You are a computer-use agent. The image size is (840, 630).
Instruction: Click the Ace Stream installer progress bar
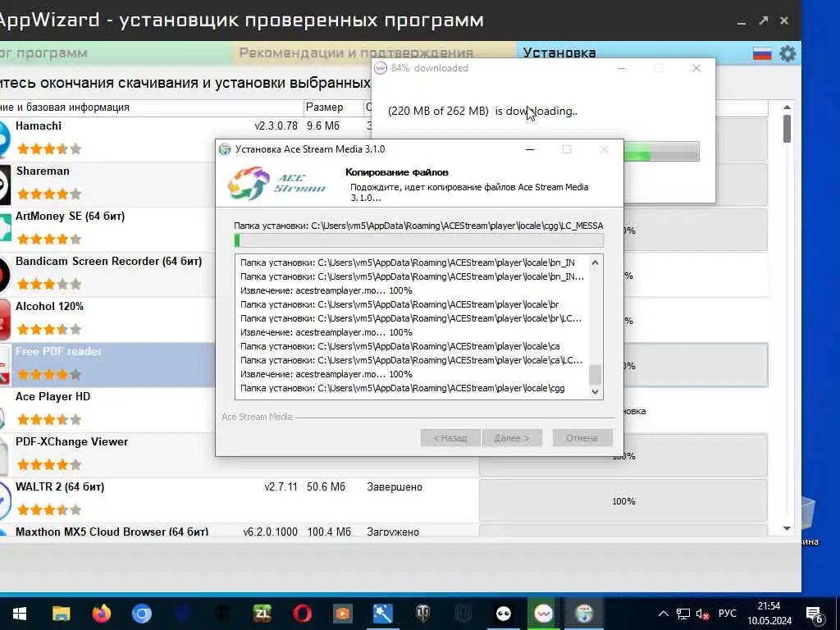click(419, 240)
